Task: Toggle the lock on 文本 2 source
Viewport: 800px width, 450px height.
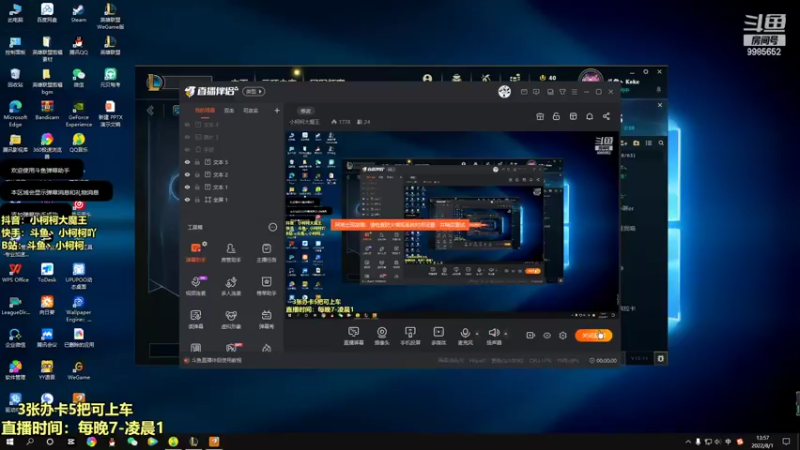Action: [x=197, y=174]
